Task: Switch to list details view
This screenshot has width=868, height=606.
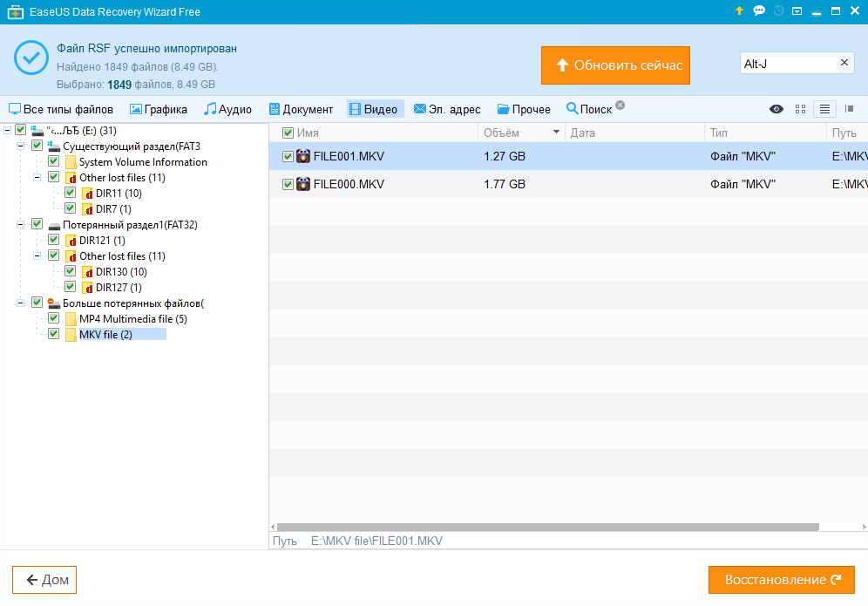Action: [x=824, y=109]
